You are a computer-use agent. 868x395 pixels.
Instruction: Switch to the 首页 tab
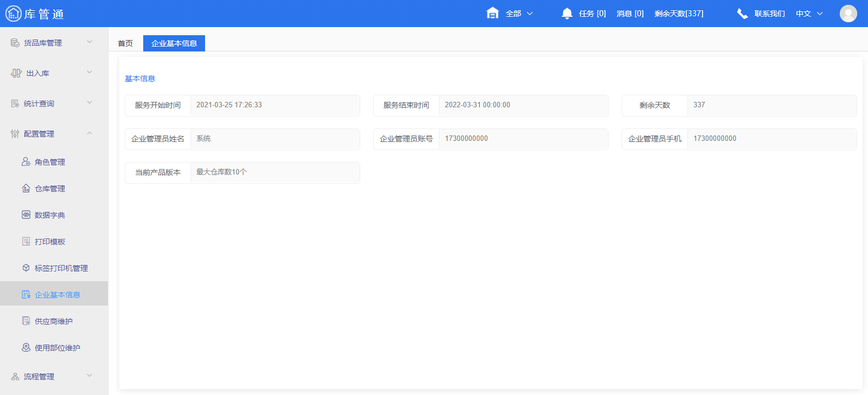click(x=125, y=43)
